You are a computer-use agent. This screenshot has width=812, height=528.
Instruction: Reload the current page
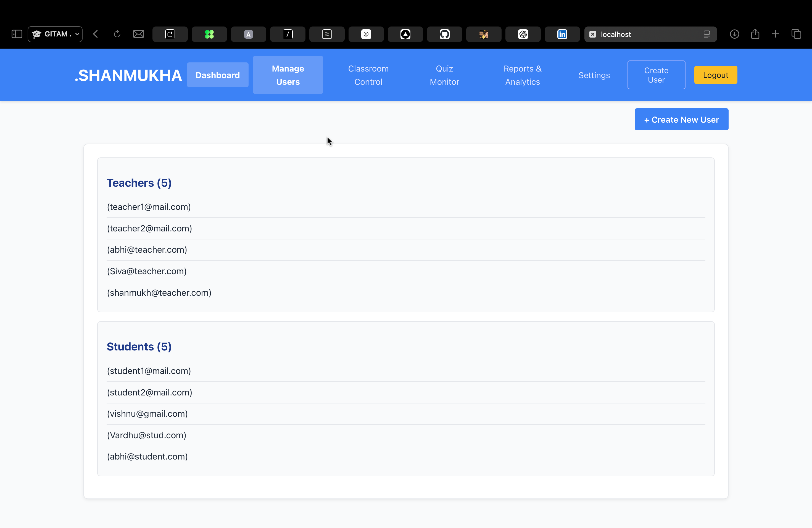117,34
